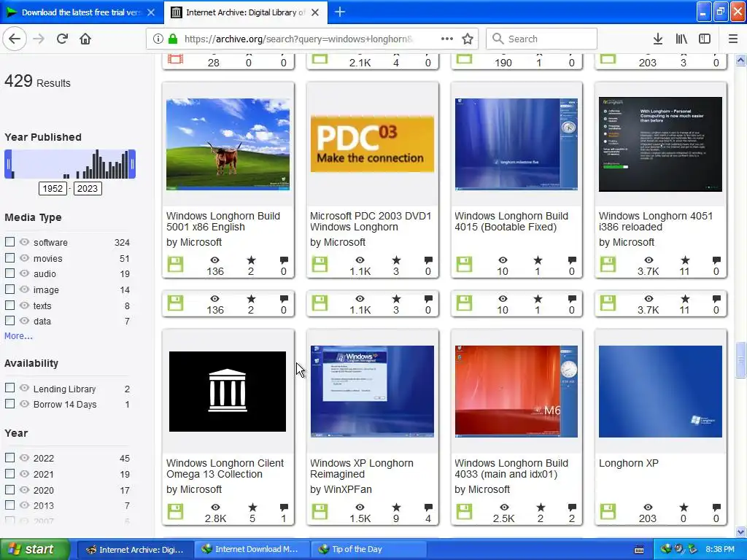Go back to the previous page
This screenshot has width=747, height=560.
pos(15,39)
